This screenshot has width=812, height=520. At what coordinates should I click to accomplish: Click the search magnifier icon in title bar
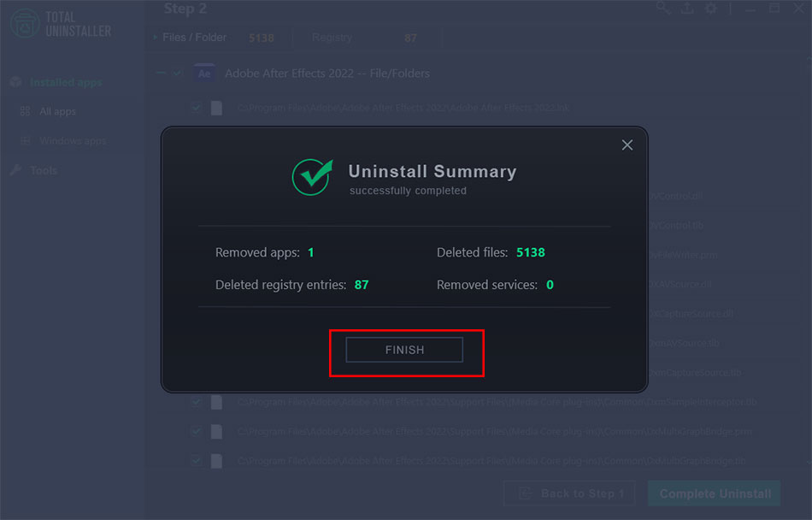pos(663,8)
